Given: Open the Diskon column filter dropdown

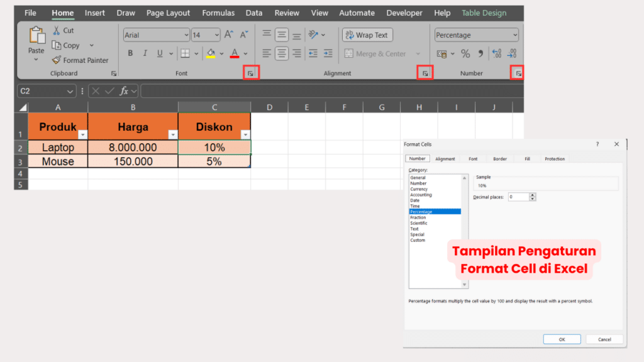Looking at the screenshot, I should 244,134.
